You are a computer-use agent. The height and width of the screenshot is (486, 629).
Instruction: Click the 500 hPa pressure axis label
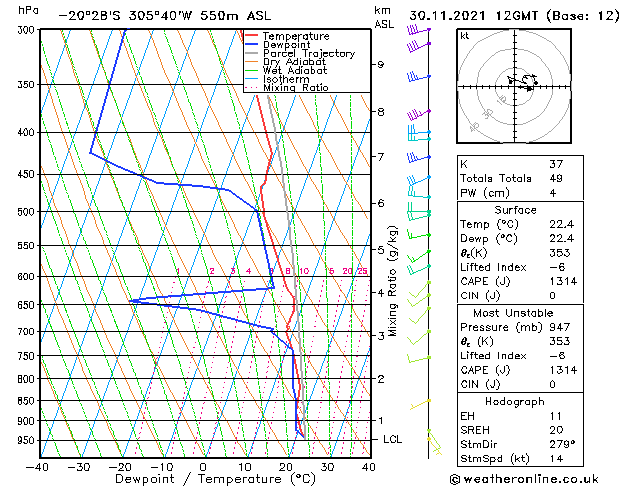point(26,212)
